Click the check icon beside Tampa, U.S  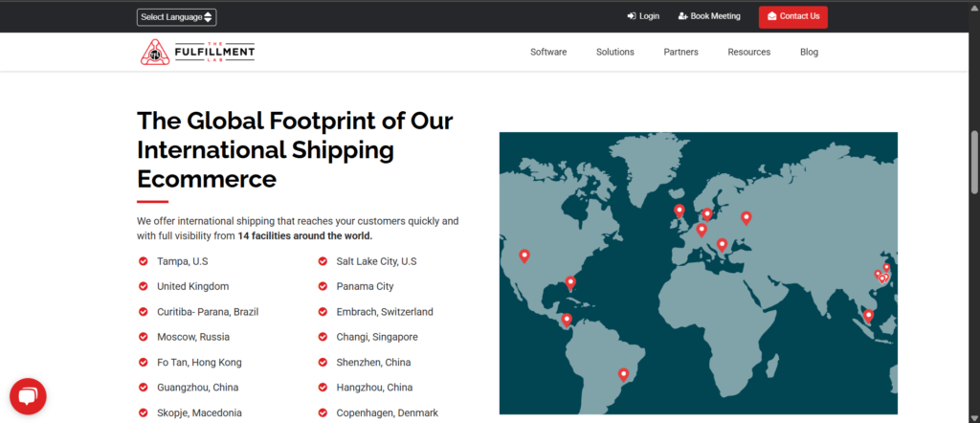[x=144, y=261]
